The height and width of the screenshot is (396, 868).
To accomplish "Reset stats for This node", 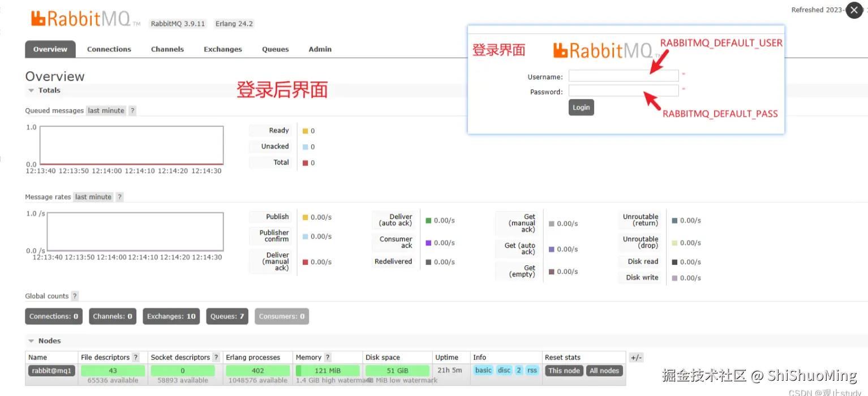I will 564,371.
